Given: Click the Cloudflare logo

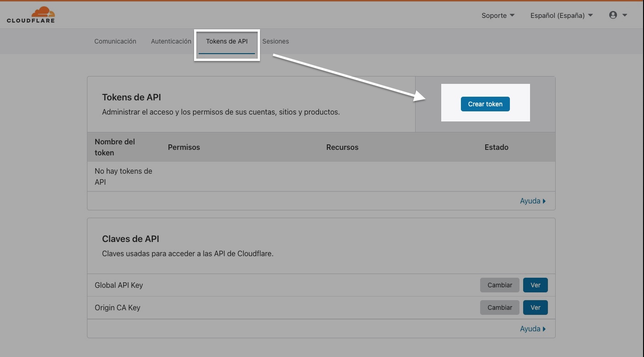Looking at the screenshot, I should pos(31,15).
